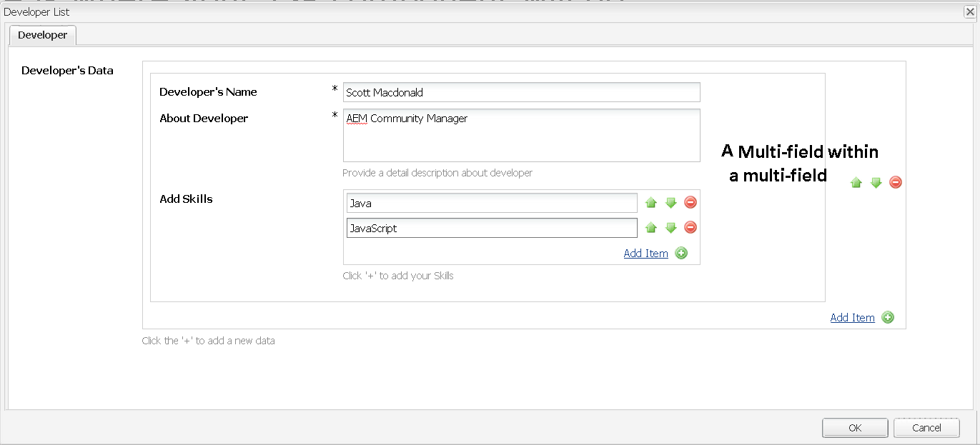980x445 pixels.
Task: Click the outer Add Item link
Action: tap(852, 317)
